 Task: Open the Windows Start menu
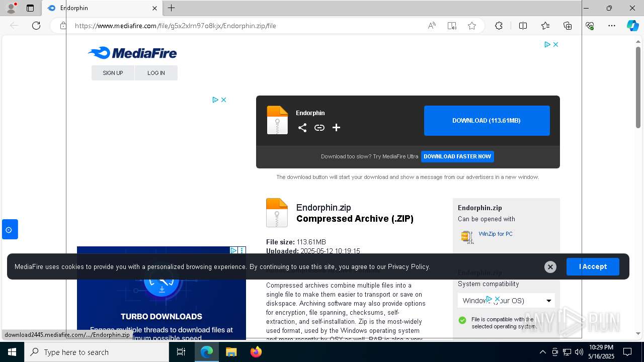click(x=12, y=352)
